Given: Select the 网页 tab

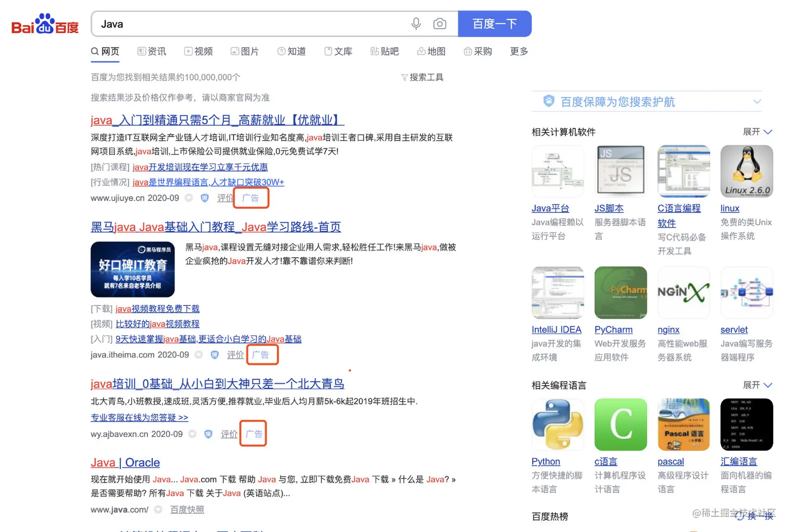Looking at the screenshot, I should coord(105,51).
